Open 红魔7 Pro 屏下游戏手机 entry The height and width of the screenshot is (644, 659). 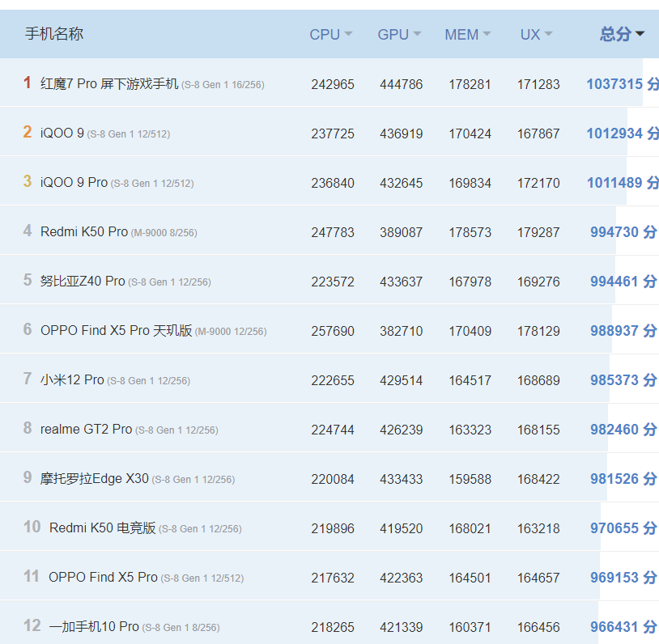tap(152, 84)
